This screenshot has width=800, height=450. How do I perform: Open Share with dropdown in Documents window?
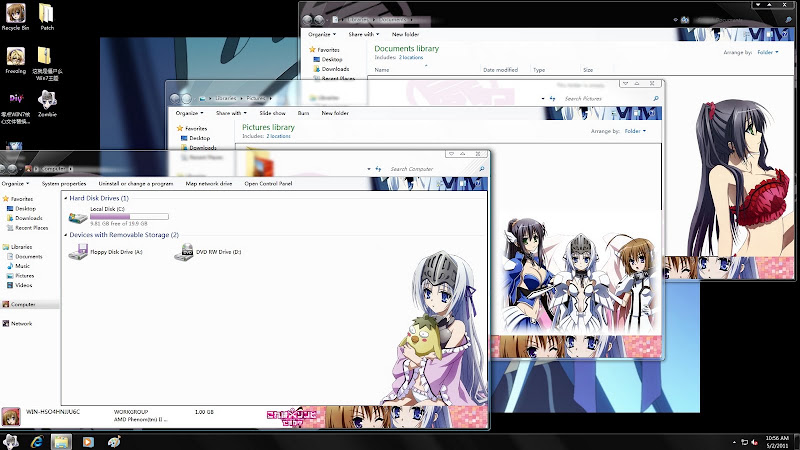tap(364, 34)
